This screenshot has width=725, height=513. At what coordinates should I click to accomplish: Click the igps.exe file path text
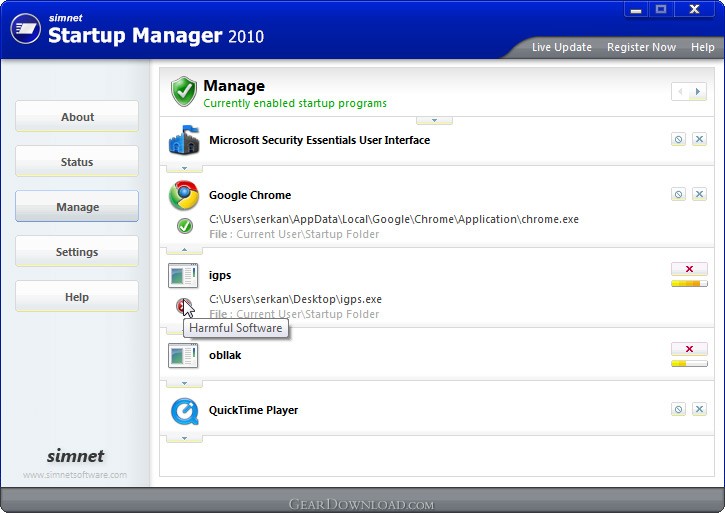point(295,299)
